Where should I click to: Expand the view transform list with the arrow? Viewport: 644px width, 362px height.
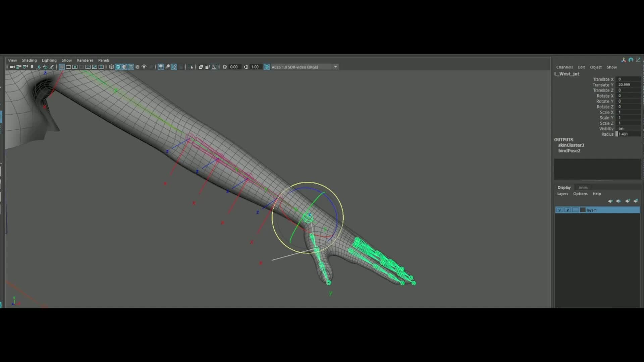335,67
